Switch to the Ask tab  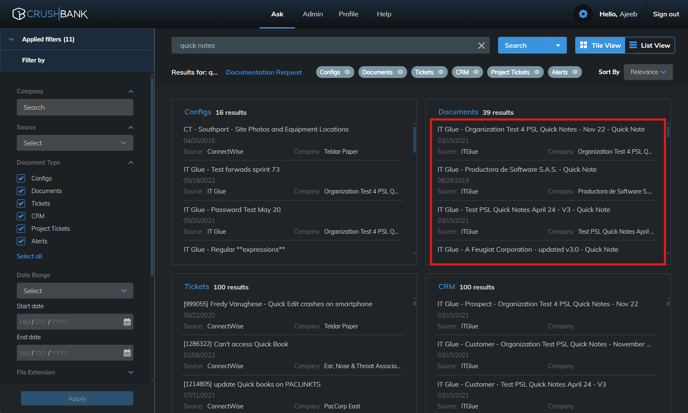pos(277,14)
